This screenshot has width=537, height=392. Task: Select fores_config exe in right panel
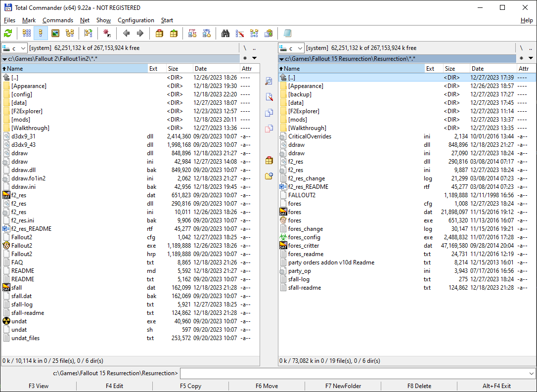[x=407, y=237]
